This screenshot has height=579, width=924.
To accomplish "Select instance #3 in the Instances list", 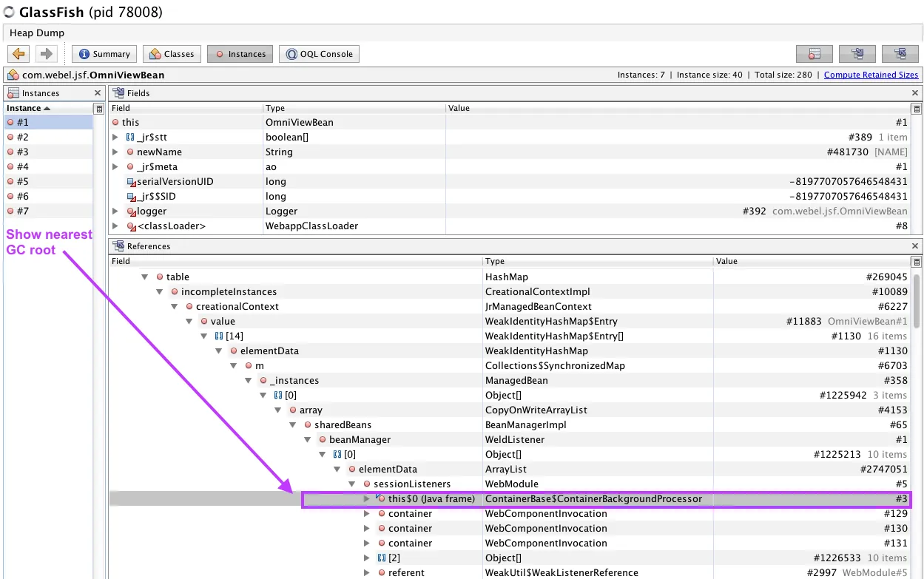I will point(48,152).
